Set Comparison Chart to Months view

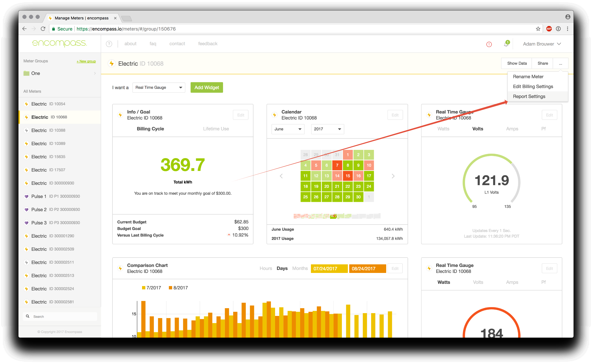300,268
